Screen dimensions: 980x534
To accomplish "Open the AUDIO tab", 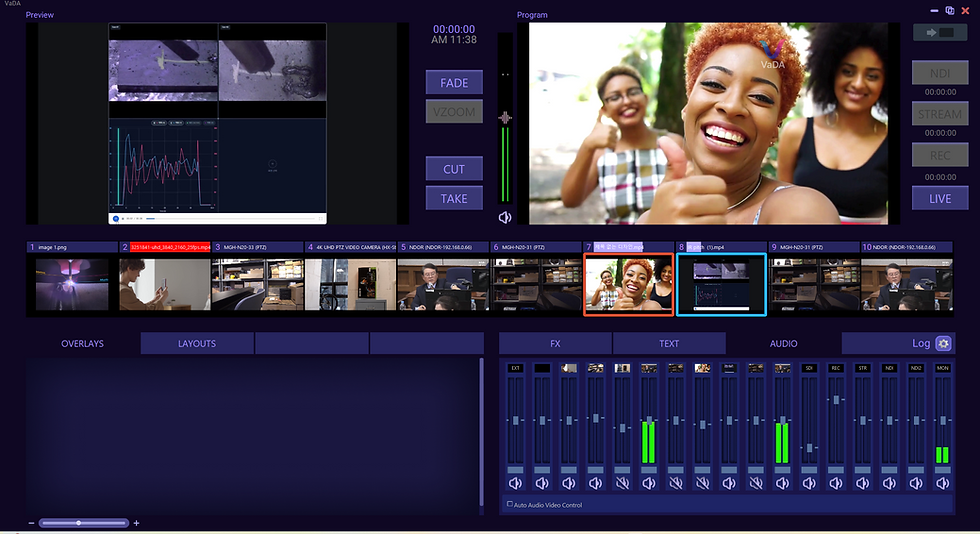I will 783,343.
